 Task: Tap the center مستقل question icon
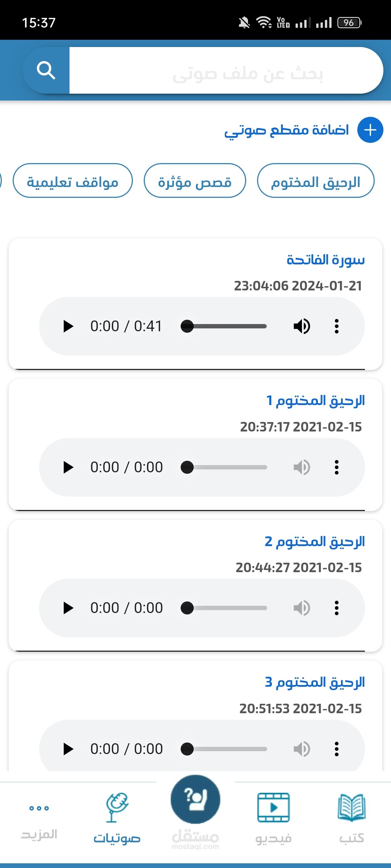[x=195, y=800]
